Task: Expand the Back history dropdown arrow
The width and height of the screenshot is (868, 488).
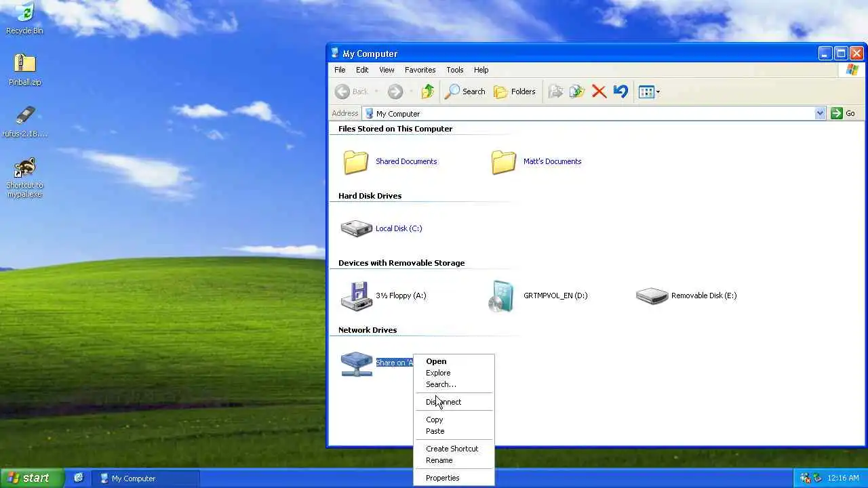Action: point(376,91)
